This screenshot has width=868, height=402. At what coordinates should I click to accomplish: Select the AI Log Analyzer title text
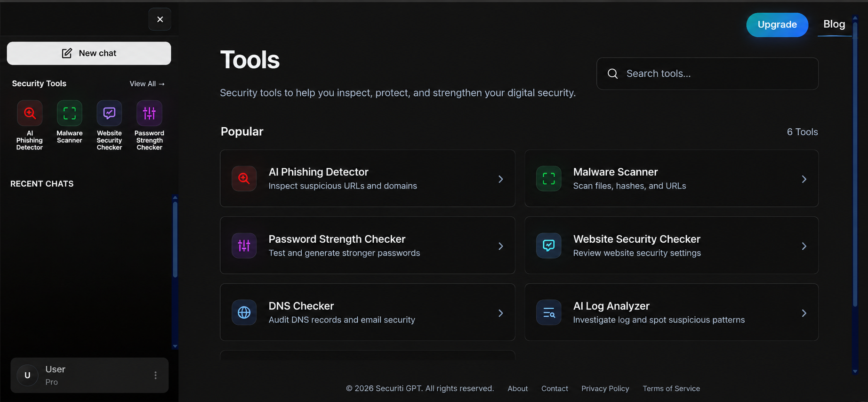[x=611, y=306]
